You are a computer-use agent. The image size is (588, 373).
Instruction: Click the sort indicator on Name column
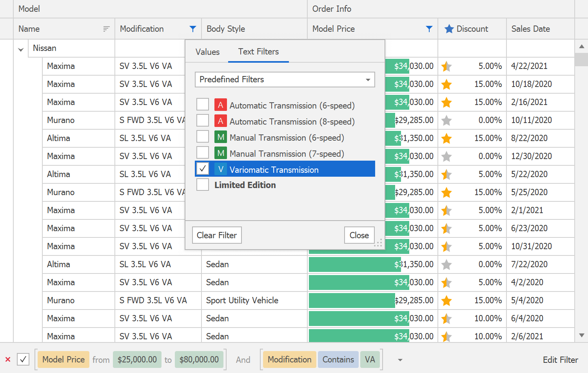click(x=106, y=29)
